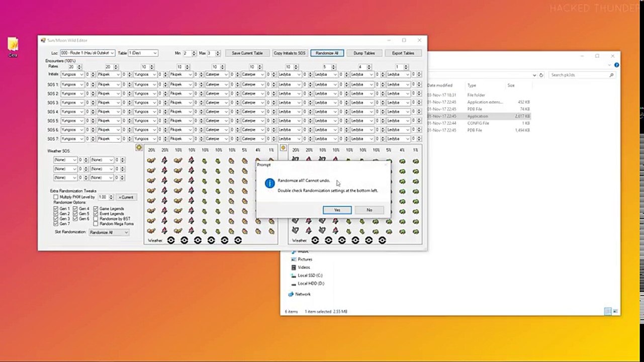Image resolution: width=644 pixels, height=362 pixels.
Task: Open the SOS 1 Ledyba dropdown under rate 4
Action: 362,84
